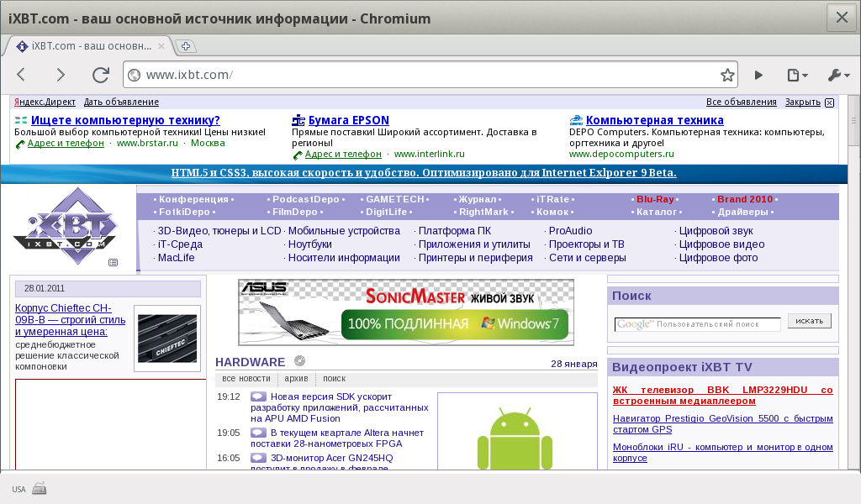
Task: Open the wrench settings menu
Action: coord(838,75)
